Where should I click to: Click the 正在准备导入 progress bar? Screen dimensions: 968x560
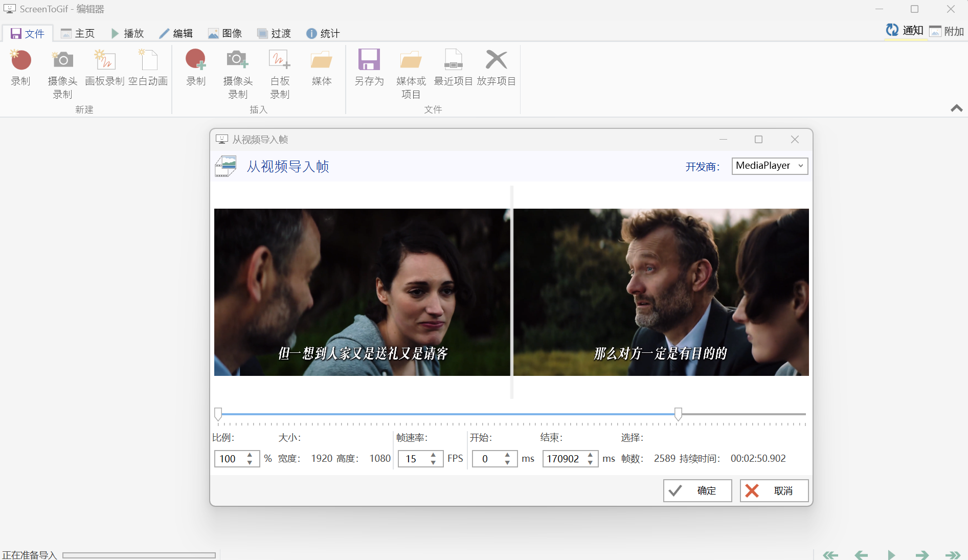coord(139,555)
